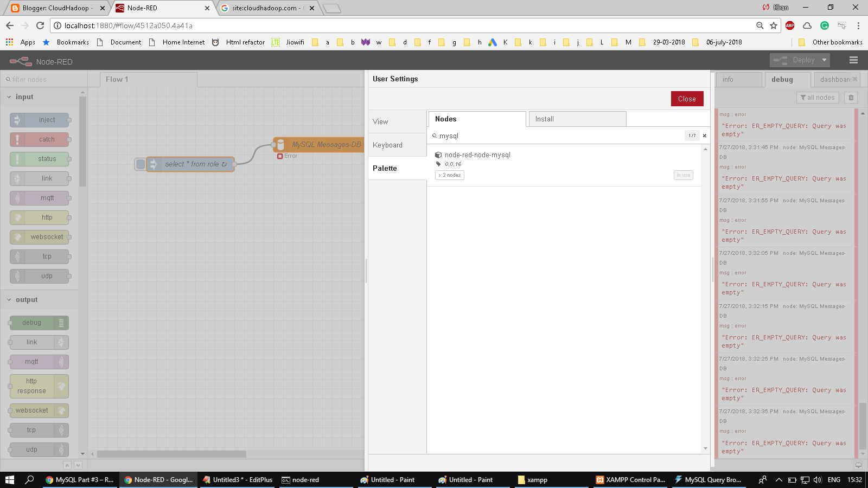Image resolution: width=868 pixels, height=488 pixels.
Task: Open the Install tab in Palette settings
Action: click(577, 119)
